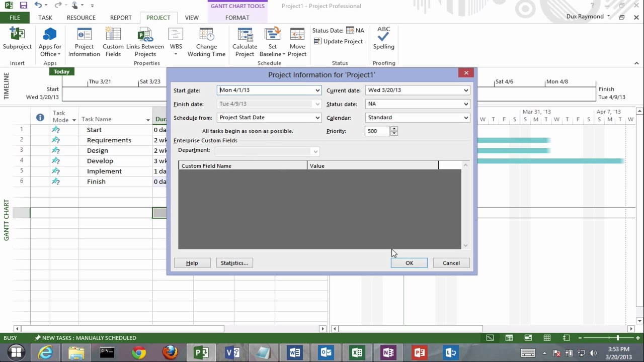Click the task table horizontal scrollbar

click(124, 329)
